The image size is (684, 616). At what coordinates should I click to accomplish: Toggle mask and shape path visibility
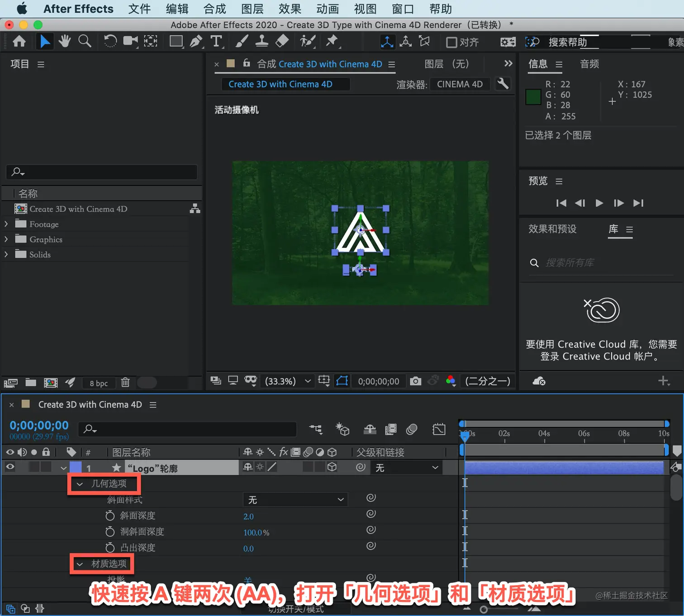click(342, 381)
